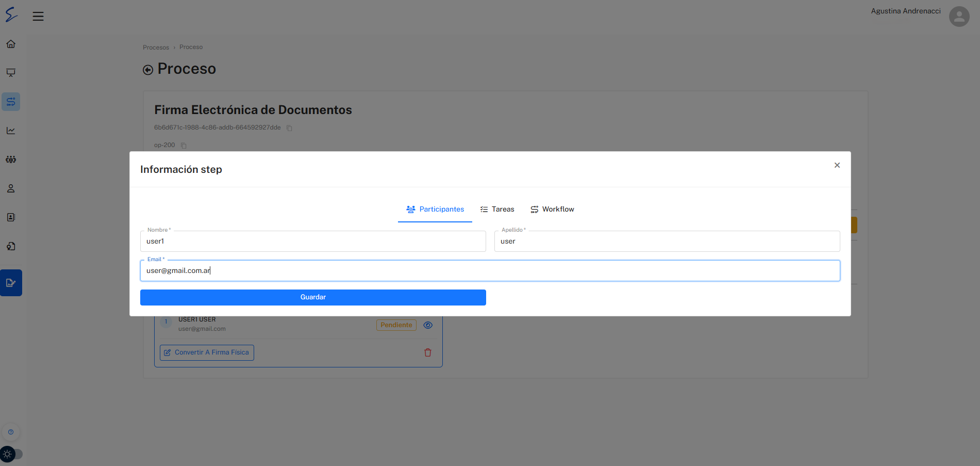The image size is (980, 466).
Task: Toggle the light/dark theme switch
Action: (11, 454)
